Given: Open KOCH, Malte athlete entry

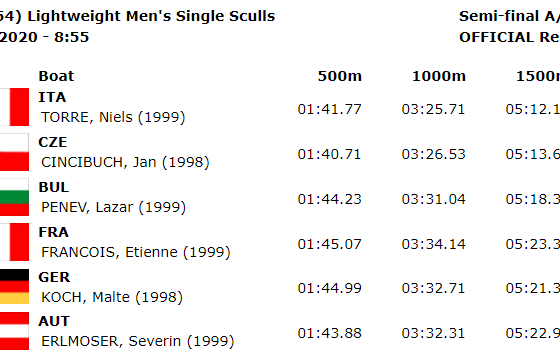Looking at the screenshot, I should tap(112, 297).
